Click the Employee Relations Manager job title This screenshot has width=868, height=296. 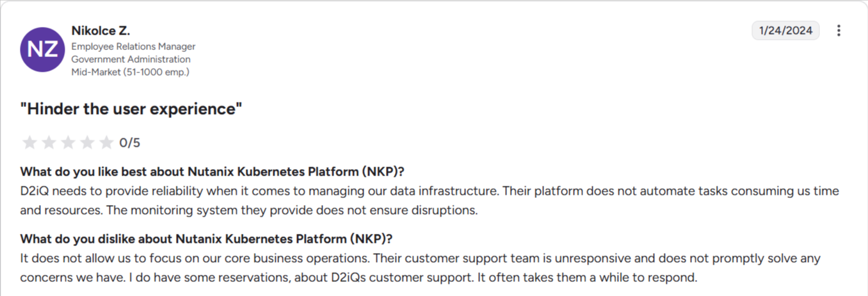[x=133, y=47]
